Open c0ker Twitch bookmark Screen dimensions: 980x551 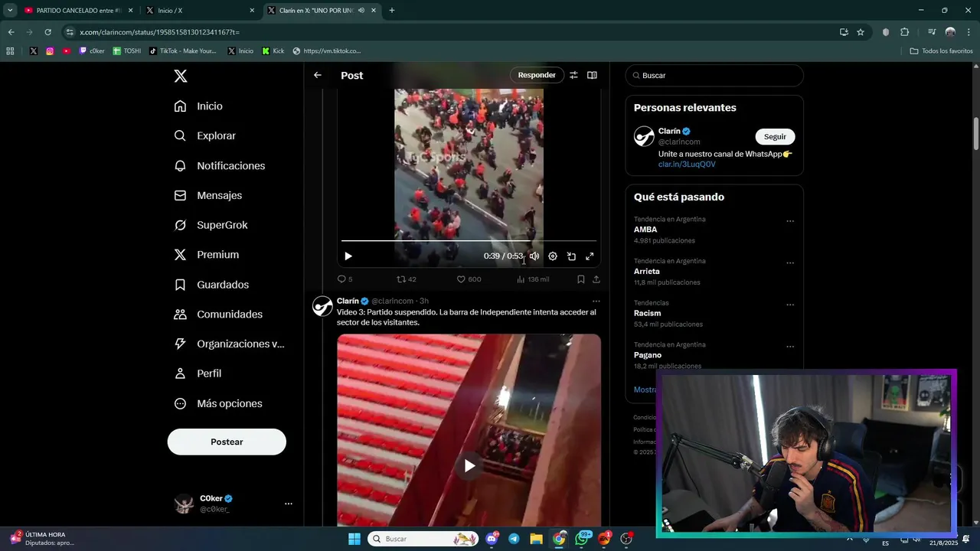pos(92,51)
